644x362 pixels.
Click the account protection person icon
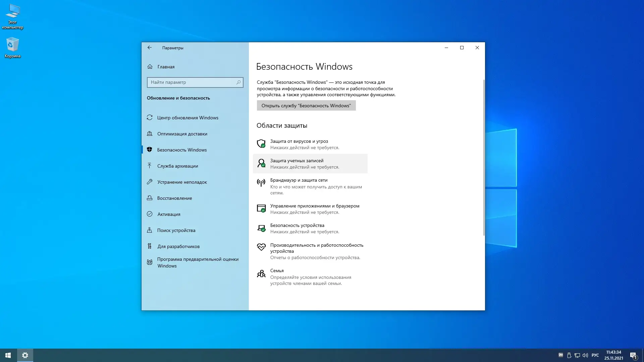261,163
